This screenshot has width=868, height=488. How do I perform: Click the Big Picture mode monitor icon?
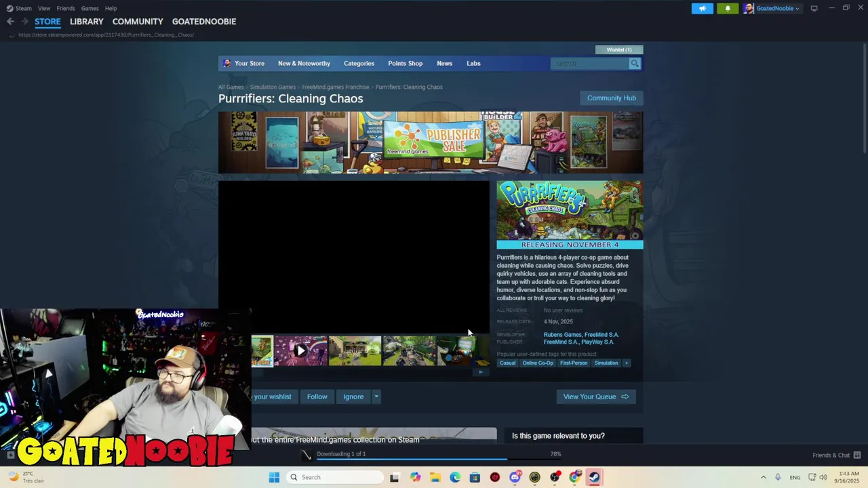pos(814,8)
